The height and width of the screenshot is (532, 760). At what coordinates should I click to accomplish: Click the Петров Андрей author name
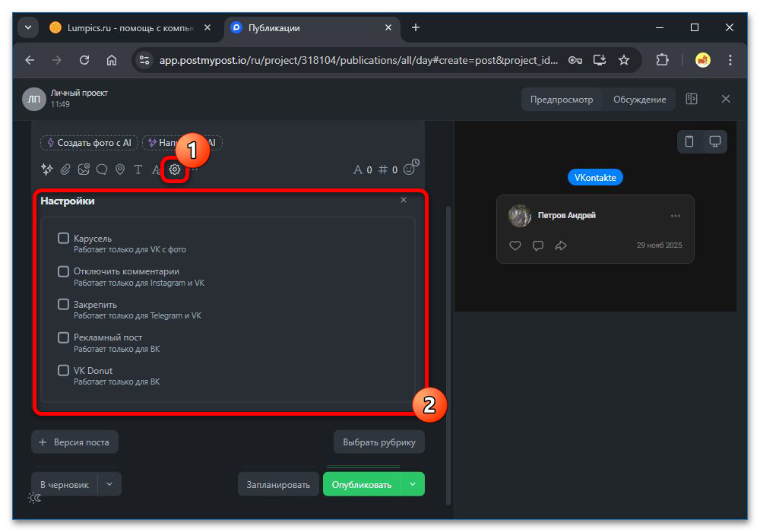point(567,215)
